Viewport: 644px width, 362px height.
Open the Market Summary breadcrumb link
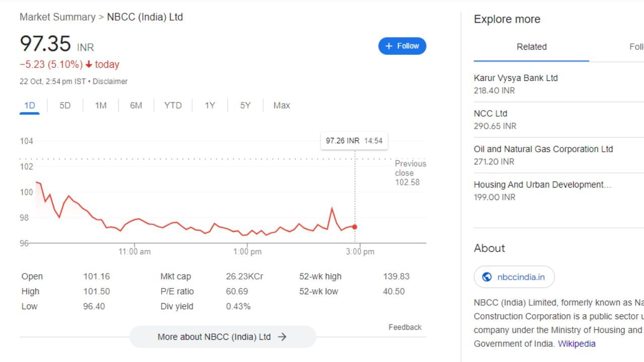tap(57, 17)
